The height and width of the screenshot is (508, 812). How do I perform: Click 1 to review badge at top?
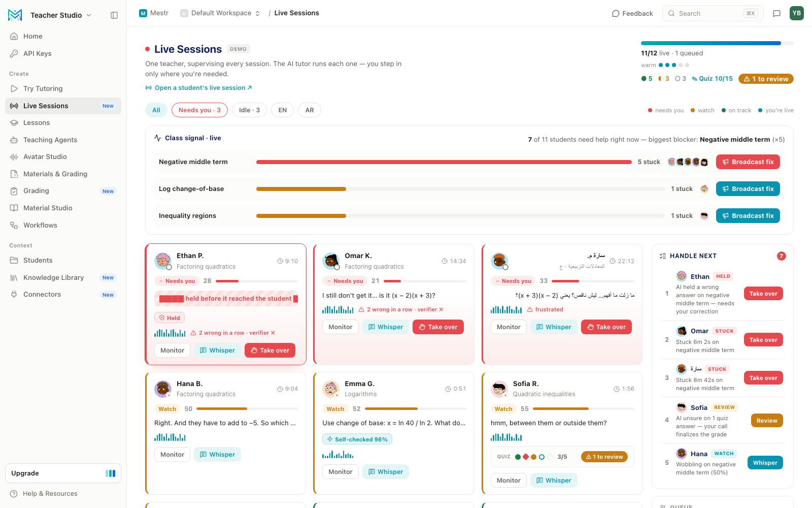(x=766, y=79)
